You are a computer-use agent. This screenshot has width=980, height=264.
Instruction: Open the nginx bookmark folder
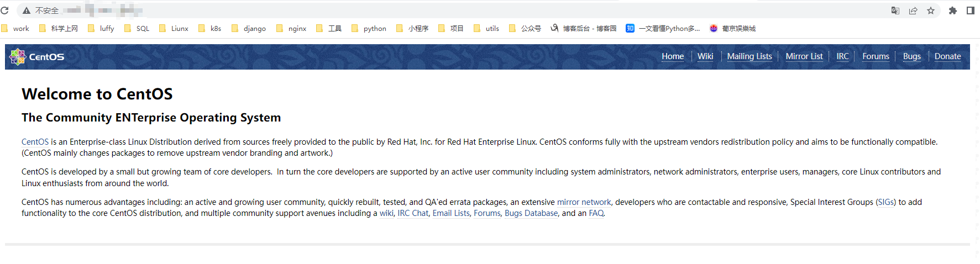(x=291, y=28)
